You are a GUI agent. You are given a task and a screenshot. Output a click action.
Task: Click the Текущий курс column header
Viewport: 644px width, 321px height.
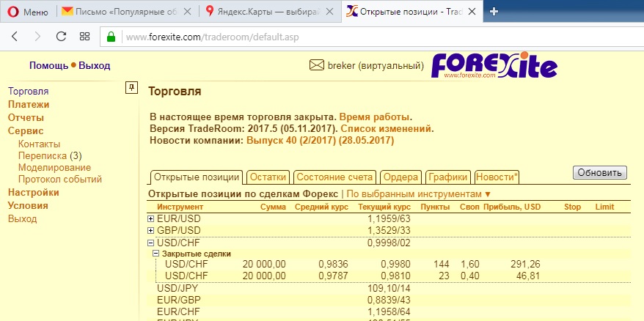tap(384, 207)
